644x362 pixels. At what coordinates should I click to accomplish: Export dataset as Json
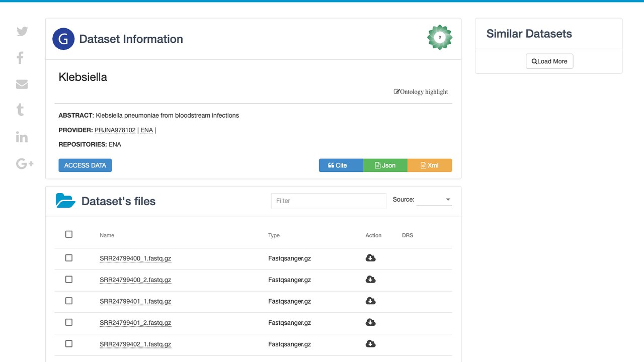point(385,165)
